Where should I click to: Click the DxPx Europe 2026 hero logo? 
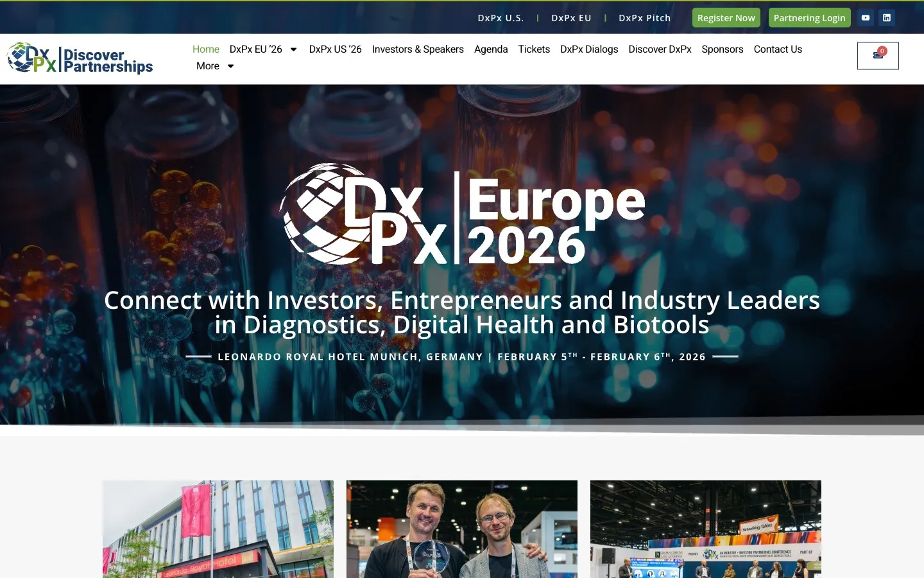[x=462, y=215]
